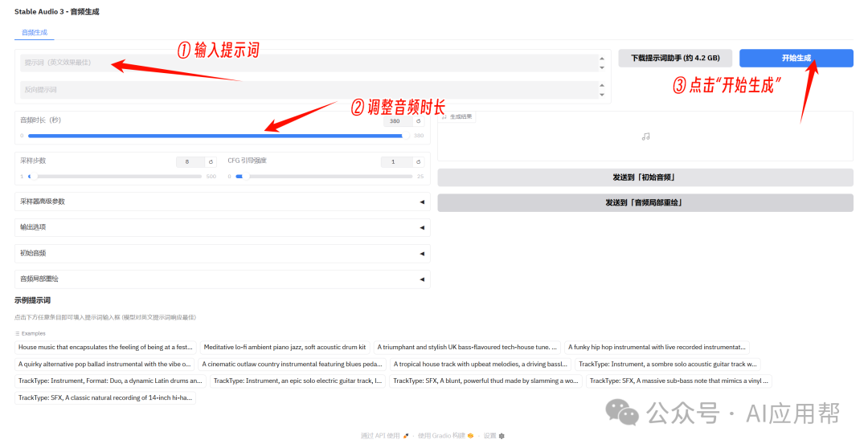The width and height of the screenshot is (868, 448).
Task: Click the CFG 引导强度 number field showing 1
Action: (396, 162)
